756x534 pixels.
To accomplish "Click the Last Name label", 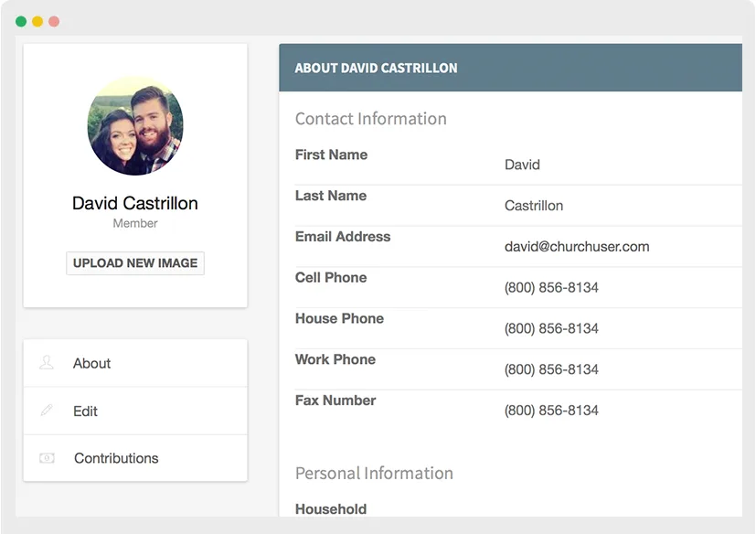I will (x=331, y=196).
